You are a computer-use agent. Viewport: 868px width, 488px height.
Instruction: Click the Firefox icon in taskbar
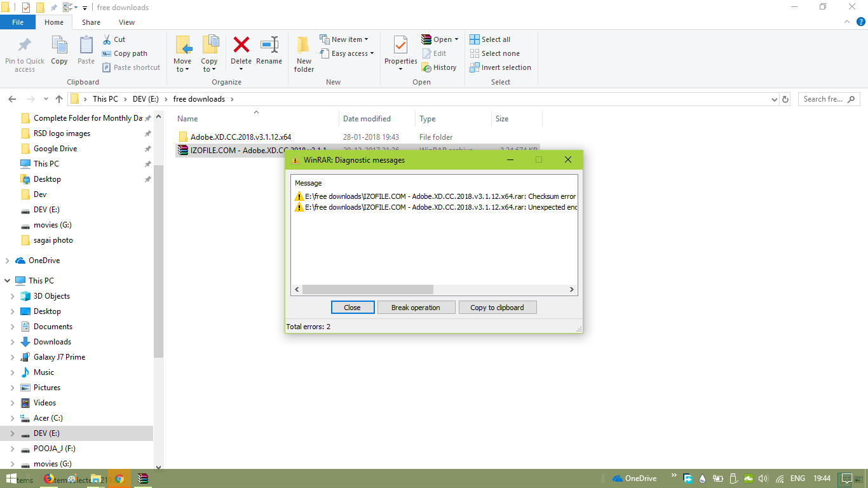(50, 478)
